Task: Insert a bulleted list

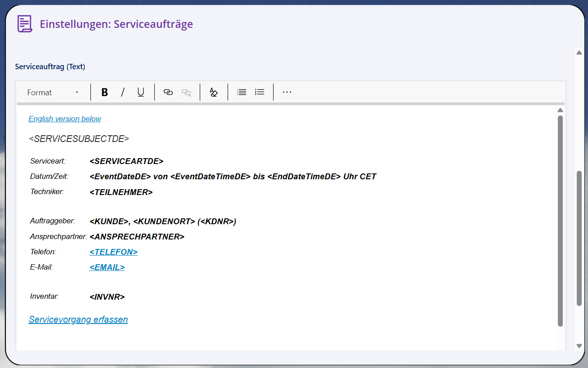Action: (242, 93)
